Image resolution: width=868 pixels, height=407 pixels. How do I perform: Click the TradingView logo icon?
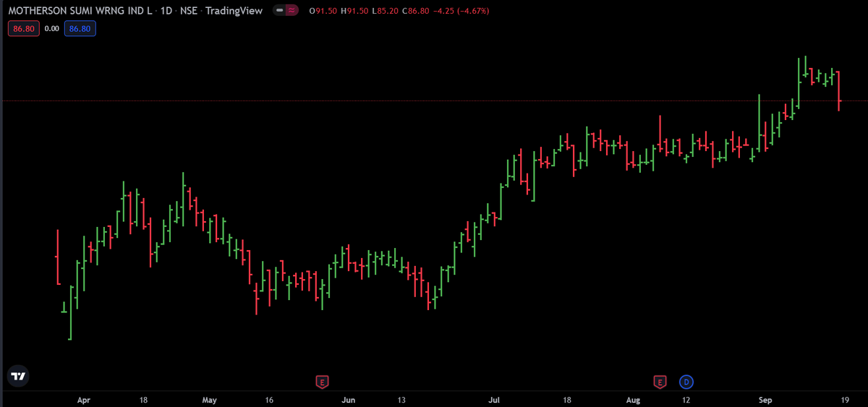[18, 376]
